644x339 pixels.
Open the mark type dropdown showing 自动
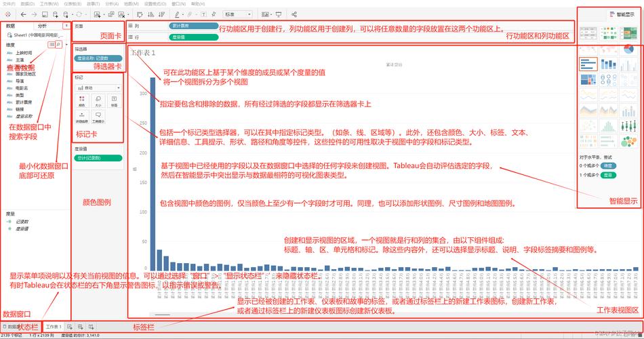pos(98,87)
